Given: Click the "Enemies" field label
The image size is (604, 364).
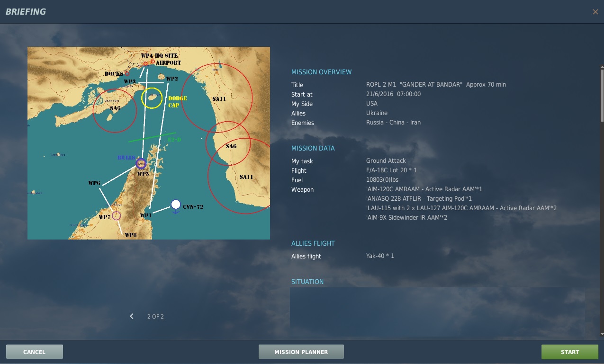Looking at the screenshot, I should [303, 123].
